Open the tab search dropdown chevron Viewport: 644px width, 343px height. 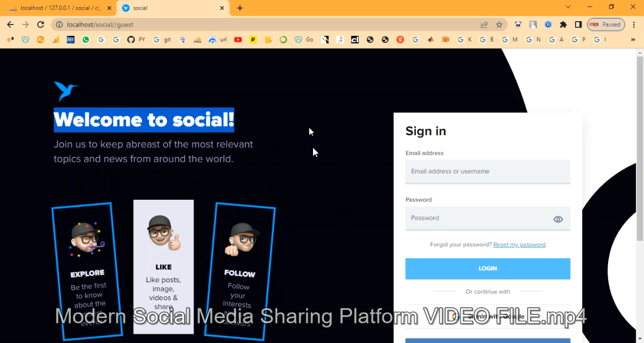[x=568, y=7]
